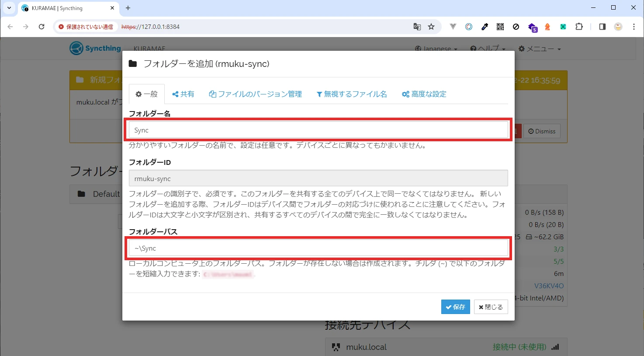Image resolution: width=644 pixels, height=356 pixels.
Task: Open the Japanese language dropdown
Action: tap(436, 49)
